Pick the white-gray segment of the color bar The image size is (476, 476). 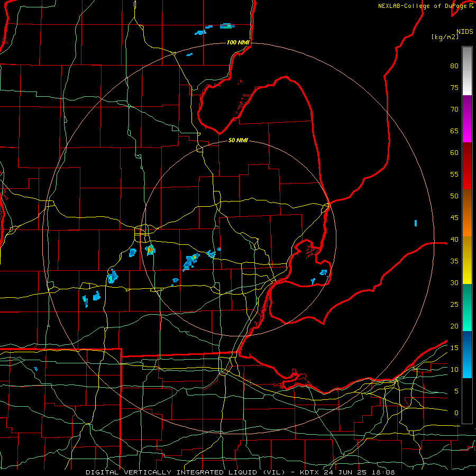tap(467, 71)
